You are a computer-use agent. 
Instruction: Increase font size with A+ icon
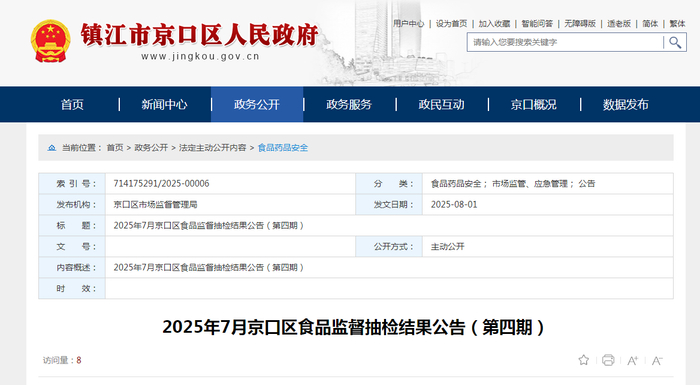[x=633, y=360]
